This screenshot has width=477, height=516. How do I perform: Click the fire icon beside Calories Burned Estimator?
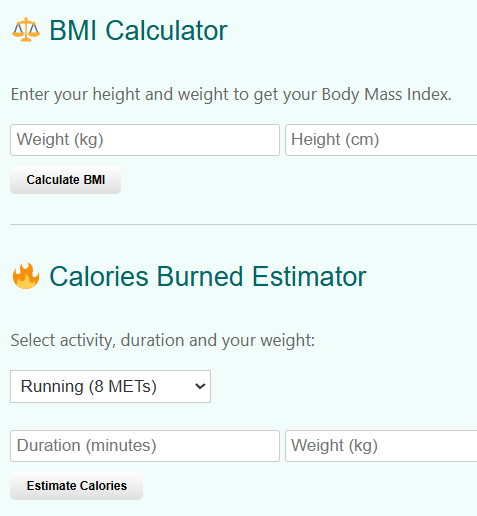26,276
